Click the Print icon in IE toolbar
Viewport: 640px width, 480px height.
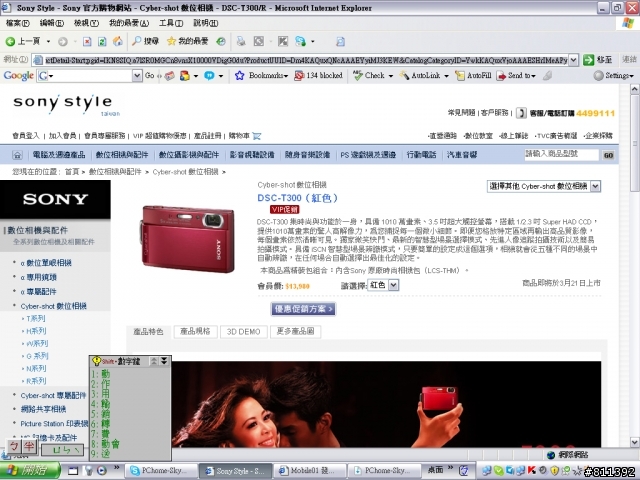point(241,41)
